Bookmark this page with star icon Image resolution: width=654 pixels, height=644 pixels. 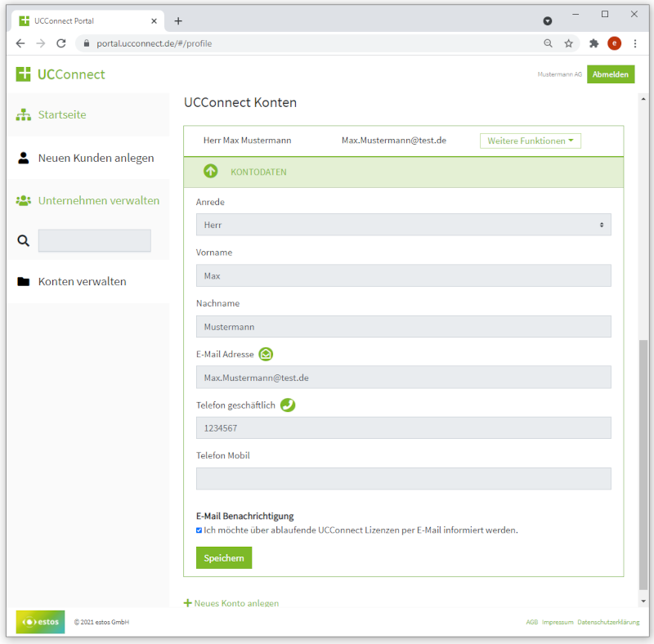[568, 43]
